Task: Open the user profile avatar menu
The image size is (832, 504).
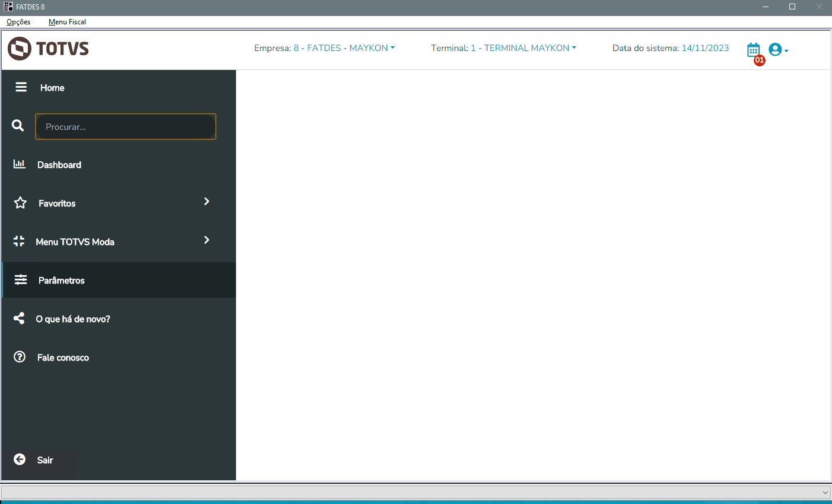Action: pyautogui.click(x=778, y=50)
